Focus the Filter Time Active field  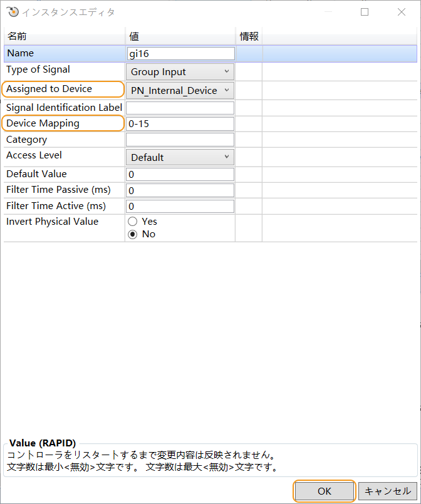180,206
